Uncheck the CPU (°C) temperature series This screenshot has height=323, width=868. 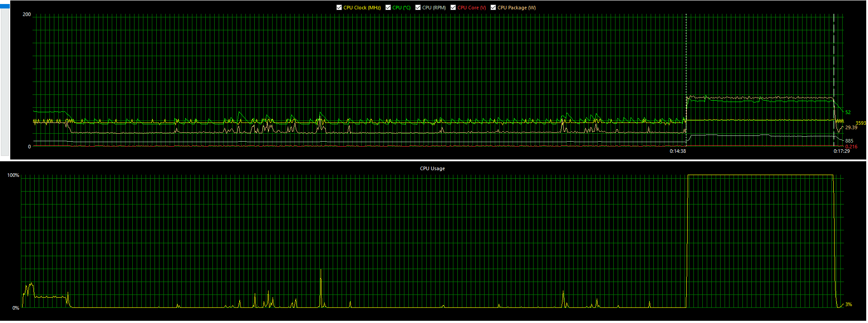tap(388, 8)
